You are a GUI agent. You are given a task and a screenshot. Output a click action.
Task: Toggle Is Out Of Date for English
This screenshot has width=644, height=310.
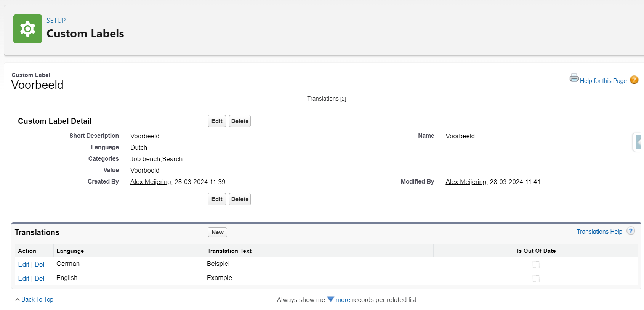tap(536, 278)
